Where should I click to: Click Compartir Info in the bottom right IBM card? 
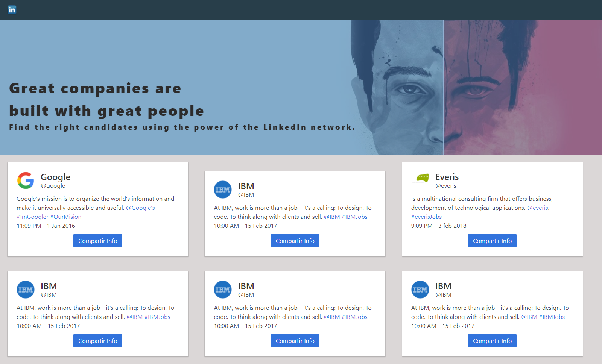pos(492,341)
